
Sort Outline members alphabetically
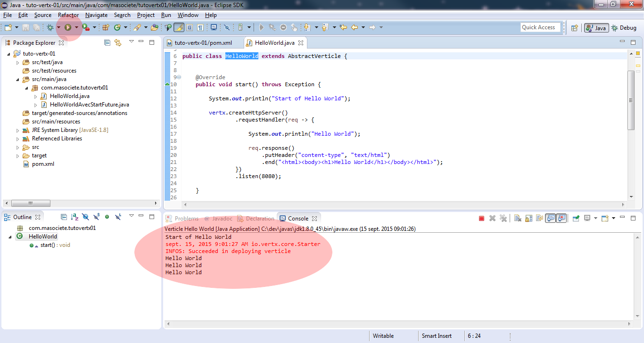74,217
